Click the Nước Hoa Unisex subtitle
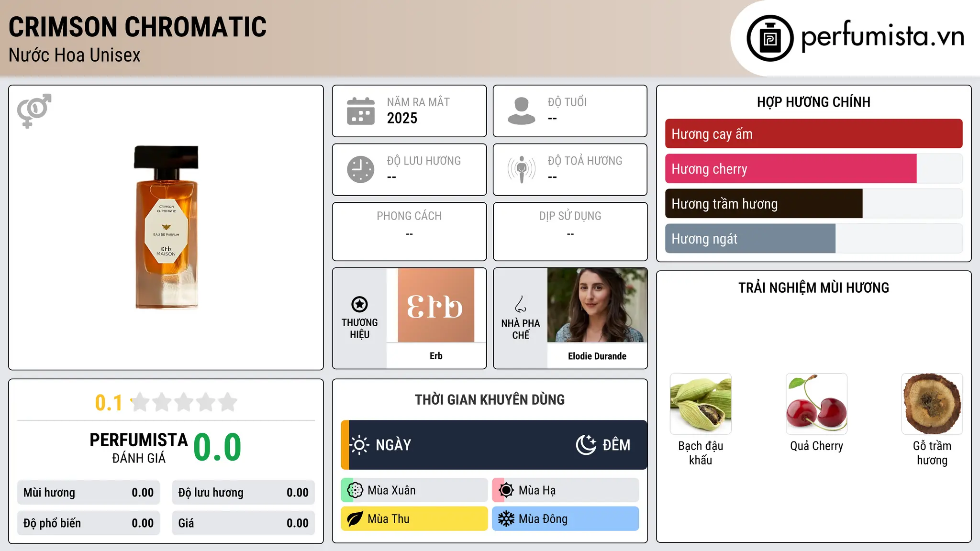 point(75,55)
